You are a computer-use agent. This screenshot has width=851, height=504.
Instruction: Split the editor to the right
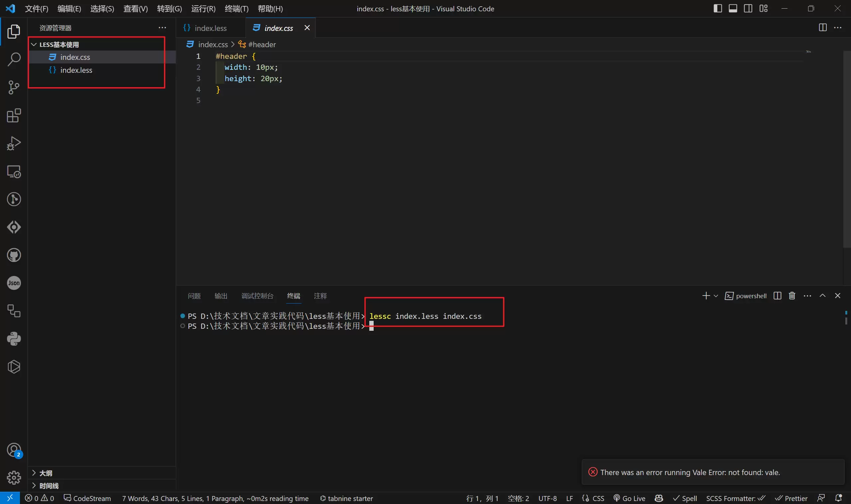coord(822,28)
